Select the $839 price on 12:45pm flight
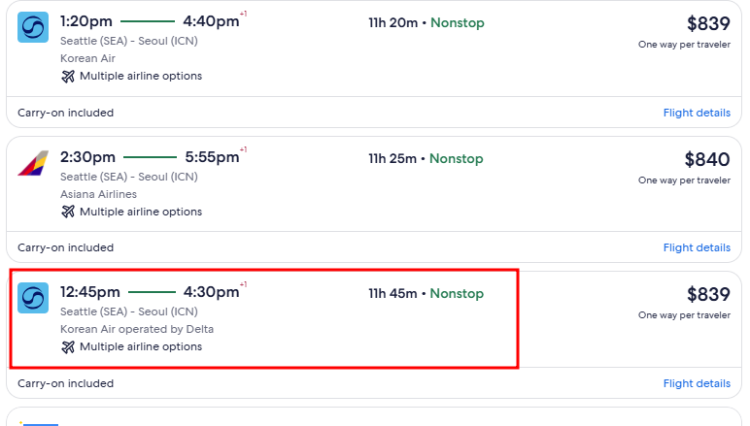Screen dimensions: 750x426 pyautogui.click(x=708, y=294)
